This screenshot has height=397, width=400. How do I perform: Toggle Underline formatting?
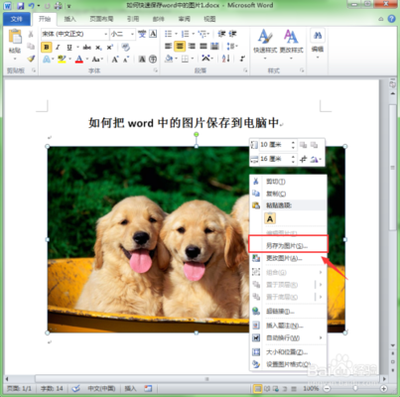[x=69, y=47]
